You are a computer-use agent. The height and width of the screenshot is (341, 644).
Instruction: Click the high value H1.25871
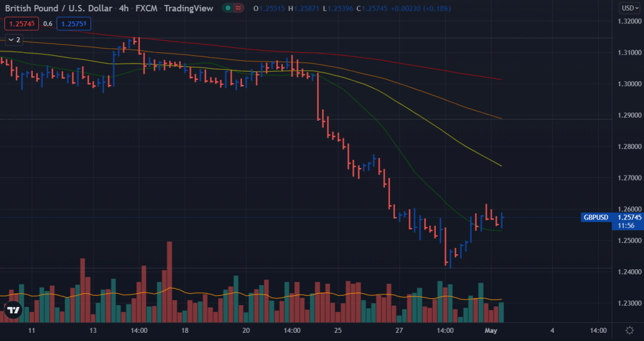point(304,8)
